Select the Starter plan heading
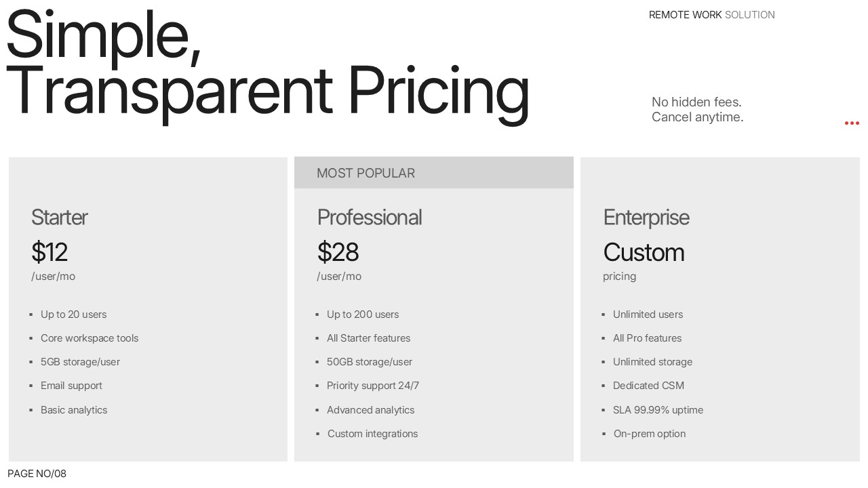Image resolution: width=868 pixels, height=488 pixels. coord(59,218)
